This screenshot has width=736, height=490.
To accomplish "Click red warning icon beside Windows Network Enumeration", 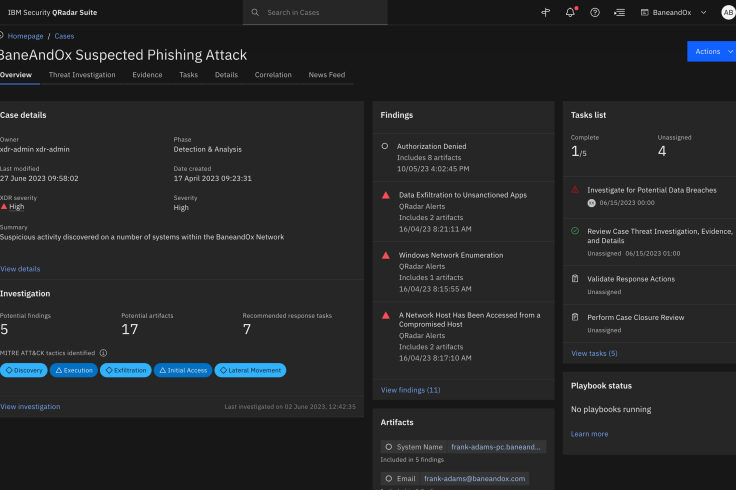I will click(386, 256).
